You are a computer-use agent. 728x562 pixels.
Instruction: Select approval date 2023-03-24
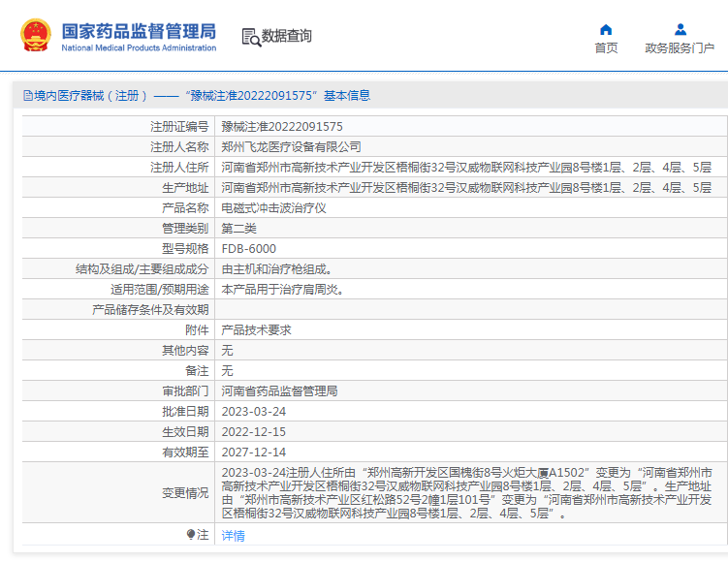click(254, 412)
